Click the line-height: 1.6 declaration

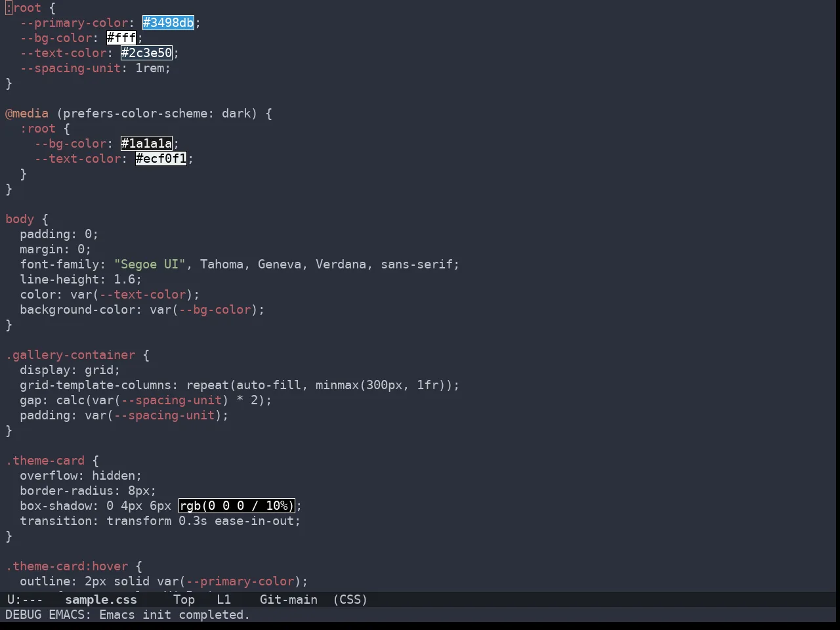point(81,280)
